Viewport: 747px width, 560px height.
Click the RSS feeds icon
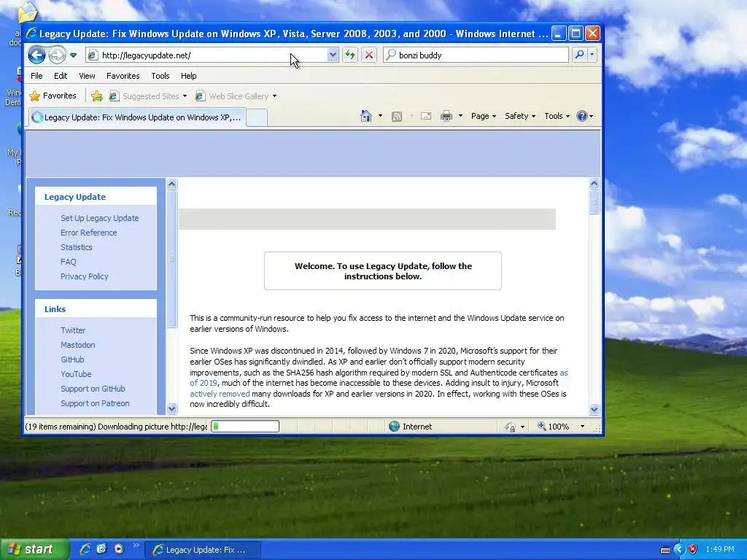[396, 116]
